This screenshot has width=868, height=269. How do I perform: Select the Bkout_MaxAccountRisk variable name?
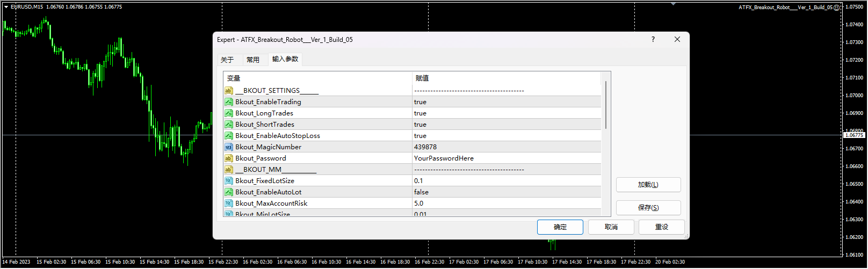tap(271, 203)
